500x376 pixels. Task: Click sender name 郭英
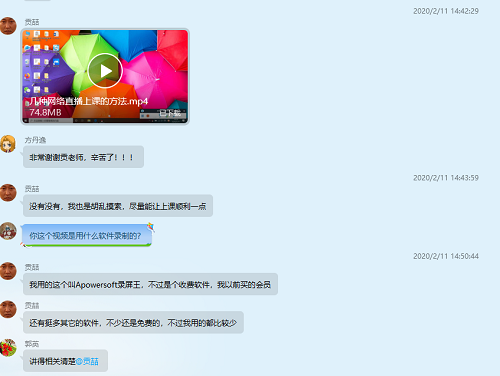(x=32, y=344)
